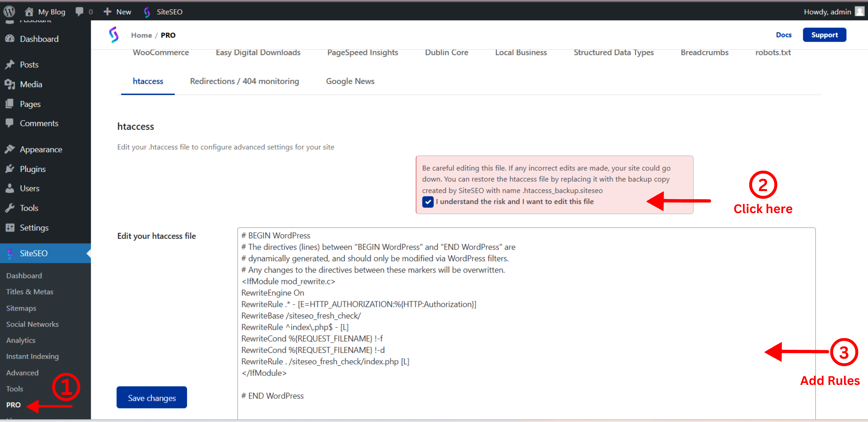Open the PageSpeed Insights tab
The height and width of the screenshot is (422, 868).
363,53
